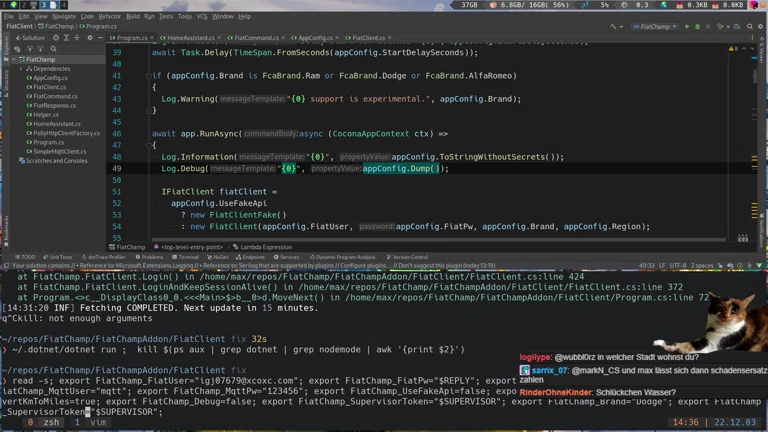
Task: Click the LF line separator in status bar
Action: click(x=662, y=265)
